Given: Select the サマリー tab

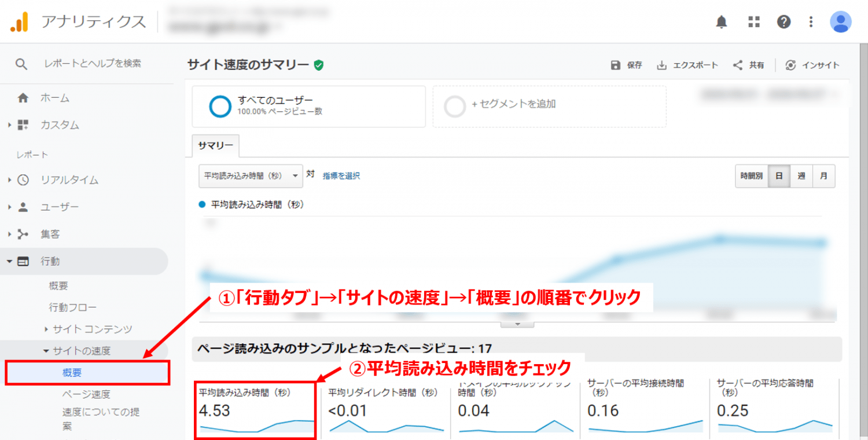Looking at the screenshot, I should pos(215,146).
